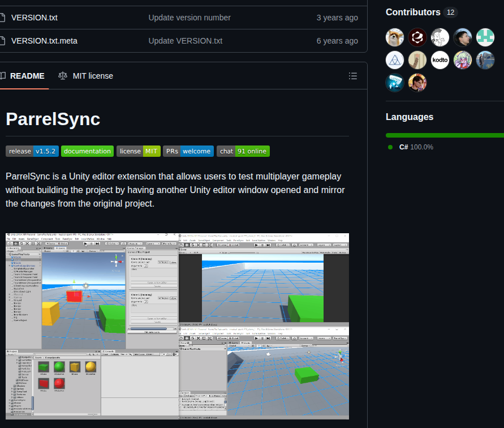This screenshot has height=428, width=504.
Task: Click the file icon beside VERSION.txt.meta
Action: click(2, 41)
